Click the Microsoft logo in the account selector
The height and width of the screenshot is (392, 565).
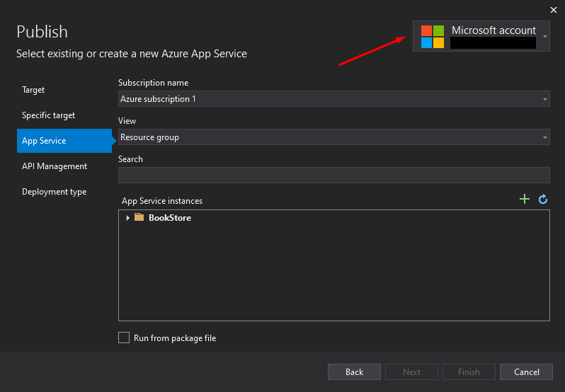433,36
